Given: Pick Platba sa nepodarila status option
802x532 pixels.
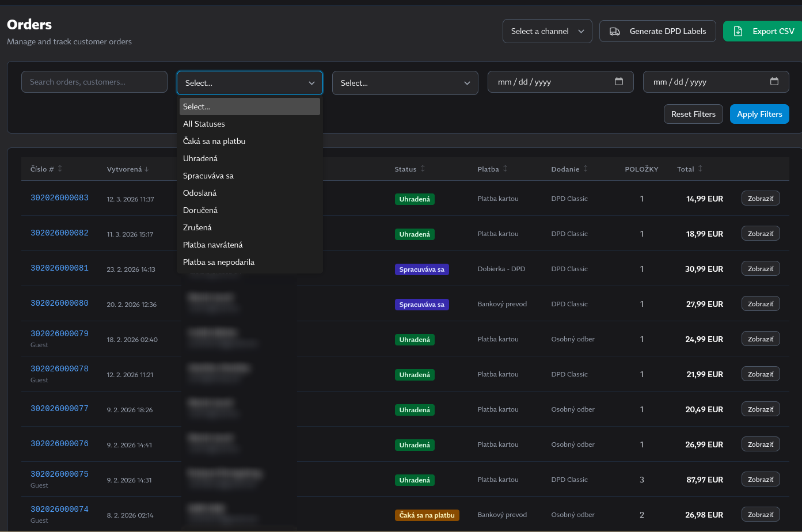Looking at the screenshot, I should [x=219, y=262].
